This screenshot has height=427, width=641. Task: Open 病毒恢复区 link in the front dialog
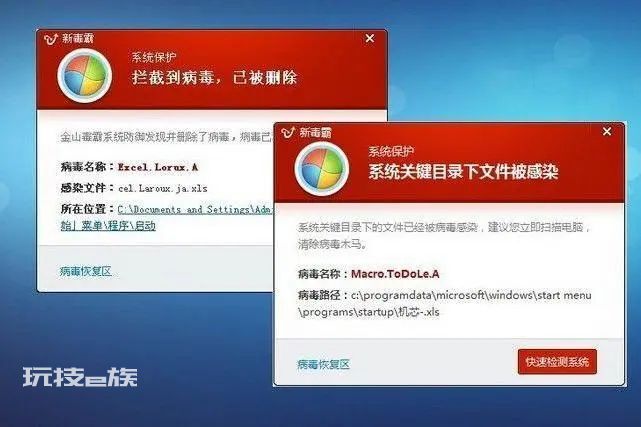(323, 364)
